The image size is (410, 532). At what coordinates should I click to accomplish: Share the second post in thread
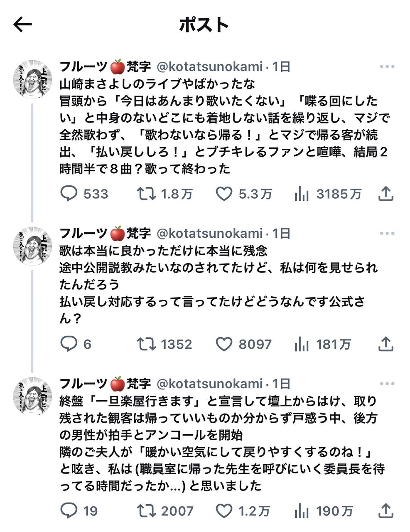click(x=386, y=344)
